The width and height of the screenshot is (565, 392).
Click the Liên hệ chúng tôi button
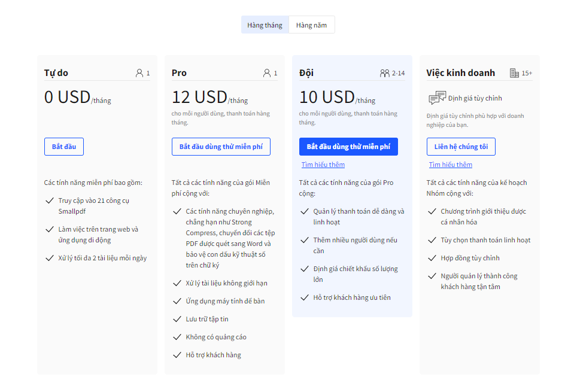coord(461,147)
